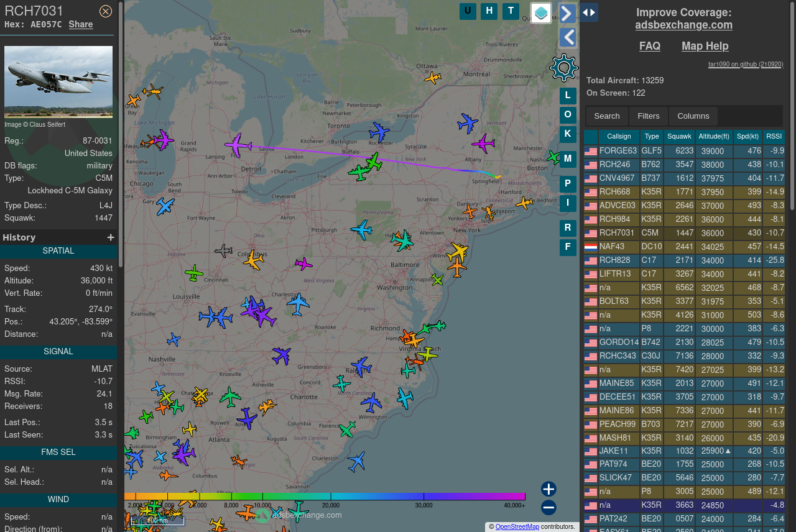Select the JAKE11 aircraft row
Image resolution: width=796 pixels, height=532 pixels.
point(684,451)
